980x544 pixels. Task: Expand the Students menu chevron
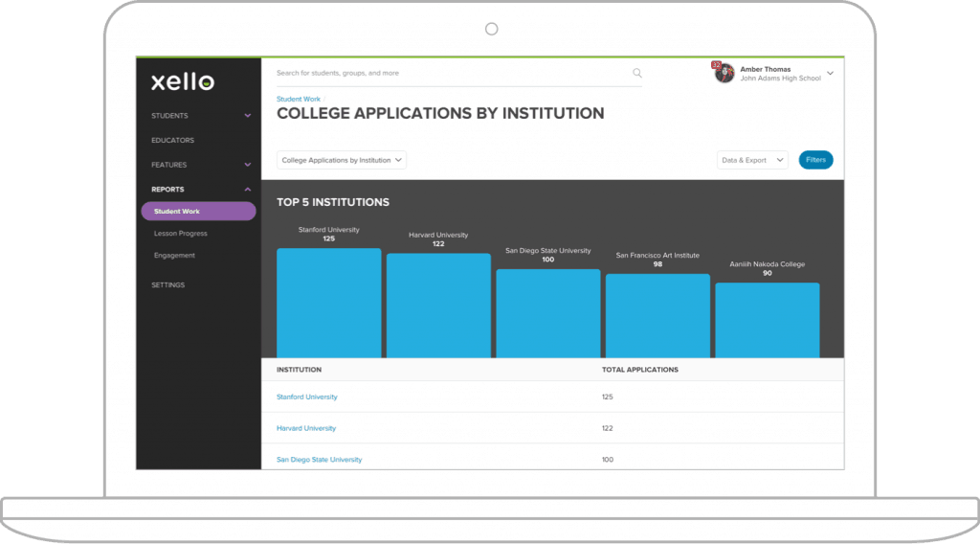(248, 116)
